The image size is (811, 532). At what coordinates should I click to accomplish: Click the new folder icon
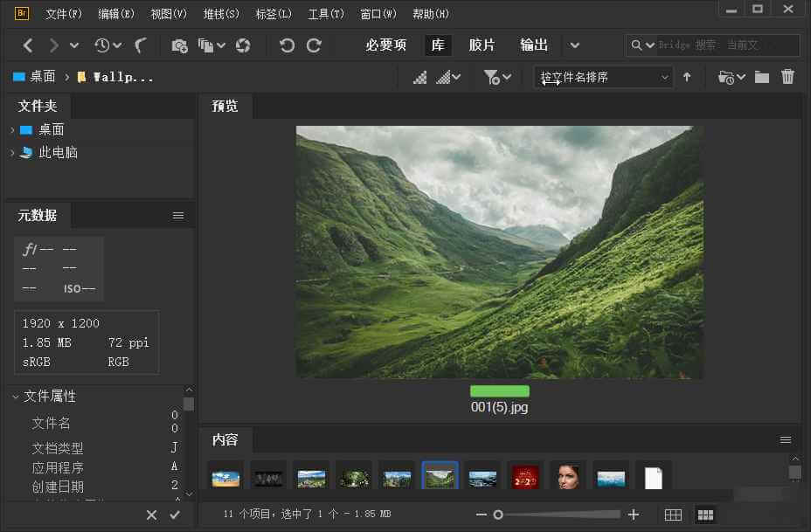[761, 77]
